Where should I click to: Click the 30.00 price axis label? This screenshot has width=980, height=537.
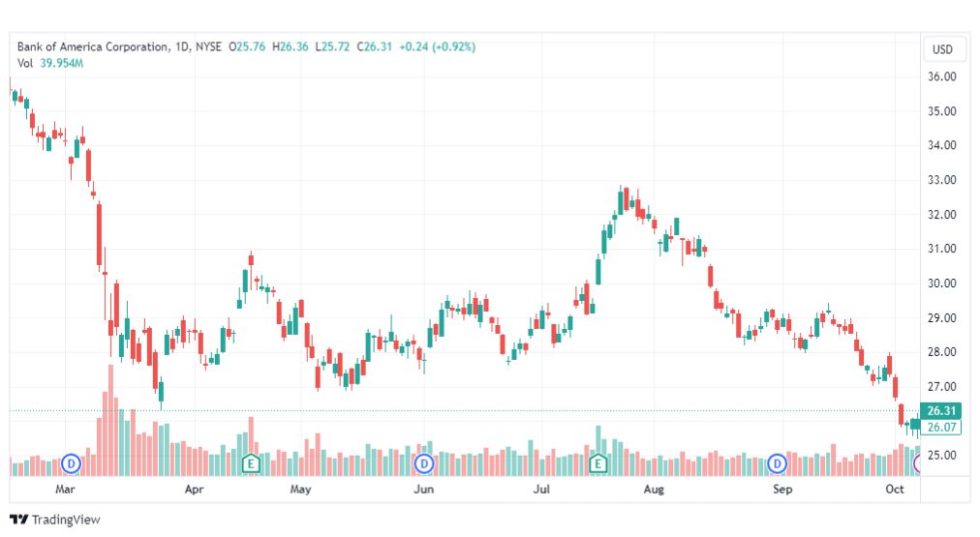coord(942,283)
